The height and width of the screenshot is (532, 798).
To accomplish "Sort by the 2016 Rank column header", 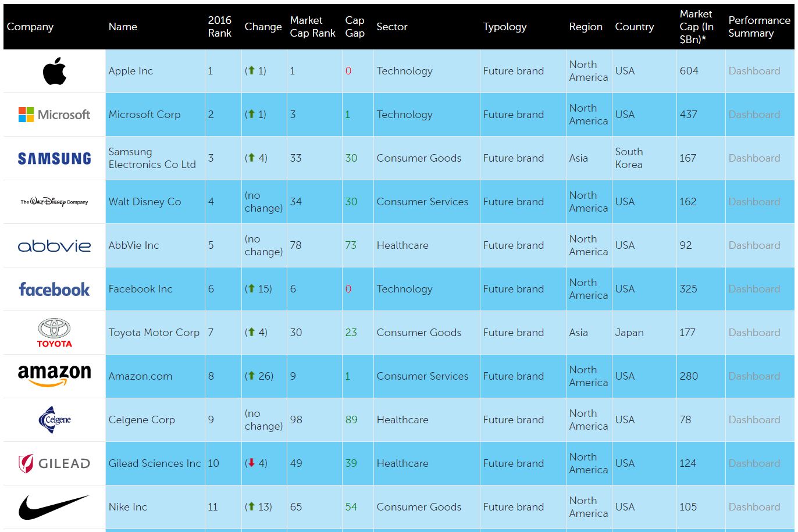I will click(219, 27).
